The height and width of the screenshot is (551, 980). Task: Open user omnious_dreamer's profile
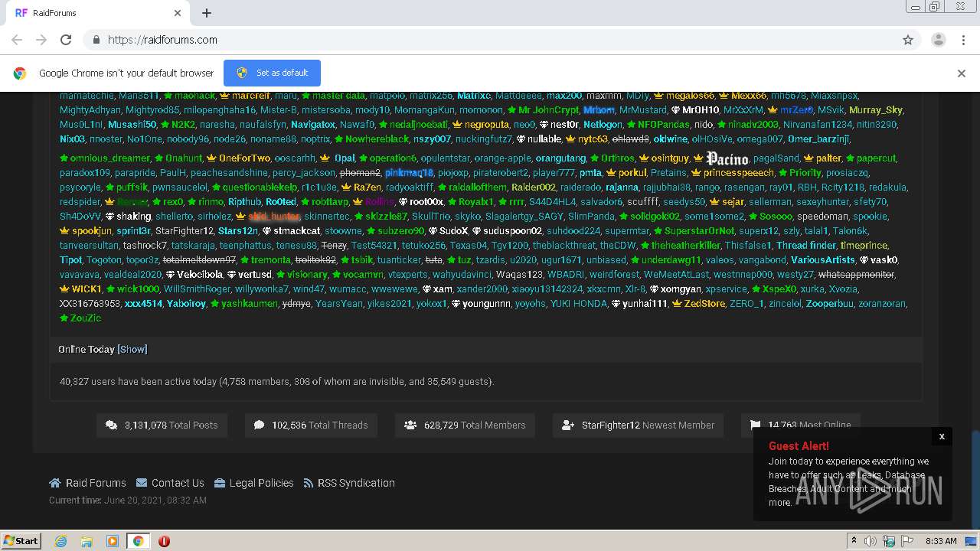click(109, 158)
